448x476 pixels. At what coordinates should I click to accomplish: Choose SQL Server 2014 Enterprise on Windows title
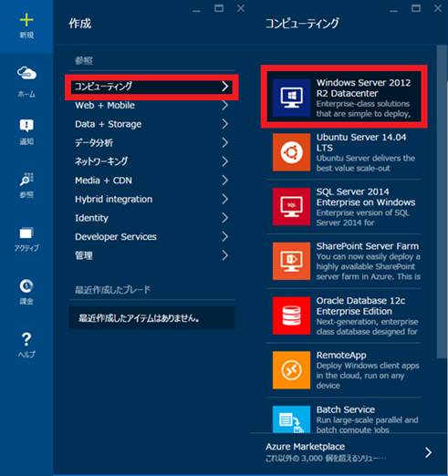(x=366, y=197)
